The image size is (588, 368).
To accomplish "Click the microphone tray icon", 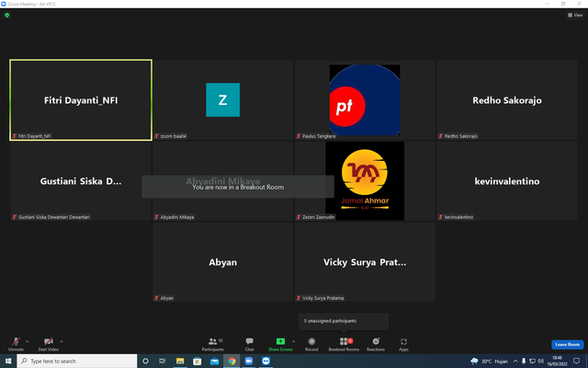I will tap(524, 362).
